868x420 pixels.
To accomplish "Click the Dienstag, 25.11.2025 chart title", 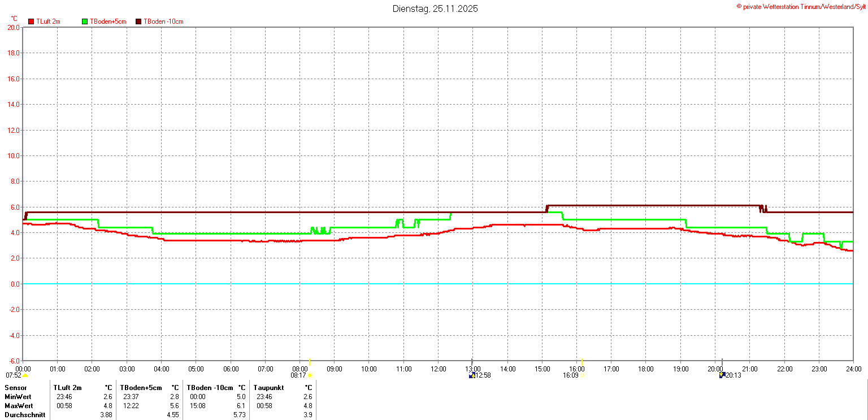I will pyautogui.click(x=435, y=8).
